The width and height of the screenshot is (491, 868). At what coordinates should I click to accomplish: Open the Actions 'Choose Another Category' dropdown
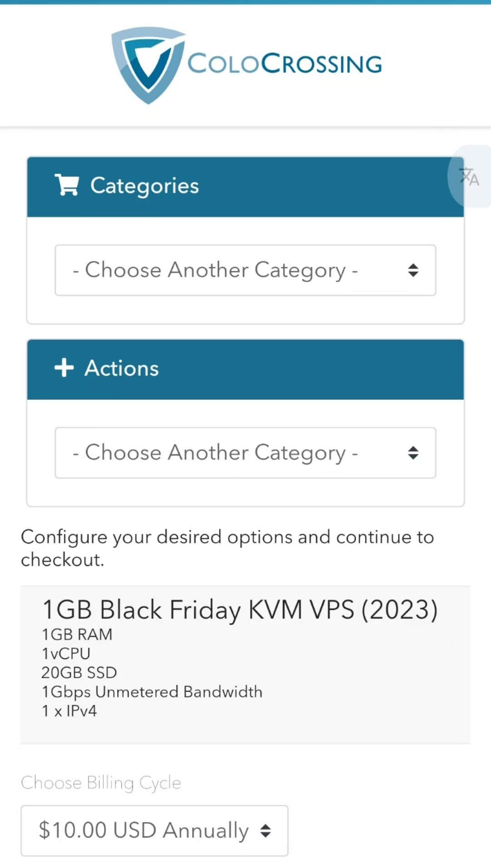[245, 453]
